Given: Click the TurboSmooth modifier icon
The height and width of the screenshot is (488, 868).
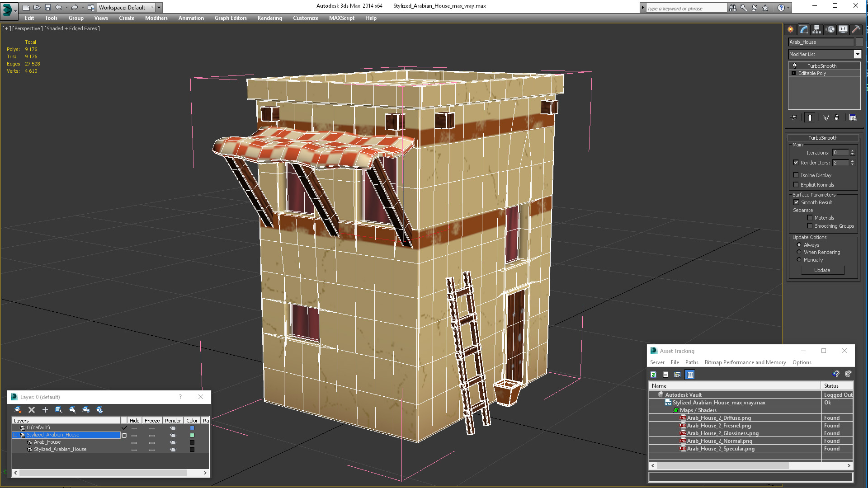Looking at the screenshot, I should tap(795, 66).
